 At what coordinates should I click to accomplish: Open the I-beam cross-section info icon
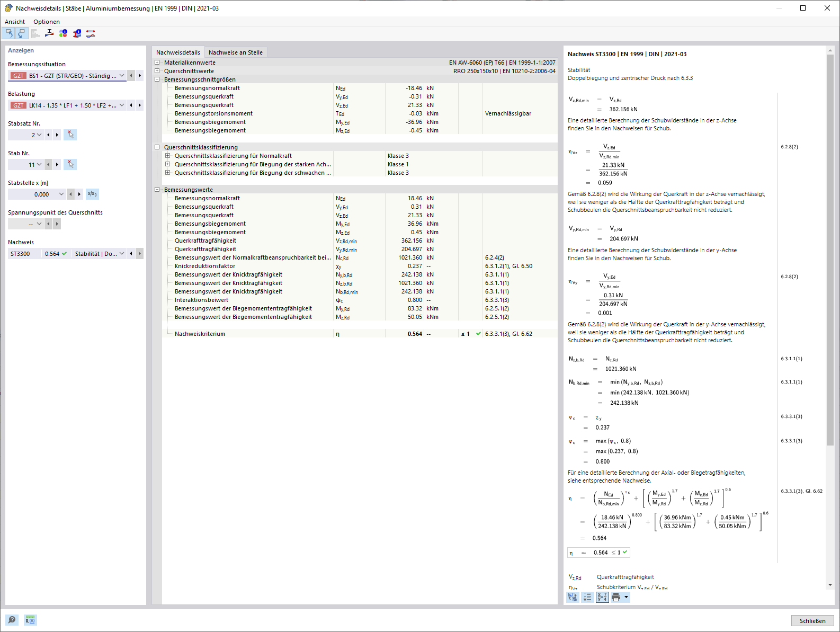click(x=77, y=33)
